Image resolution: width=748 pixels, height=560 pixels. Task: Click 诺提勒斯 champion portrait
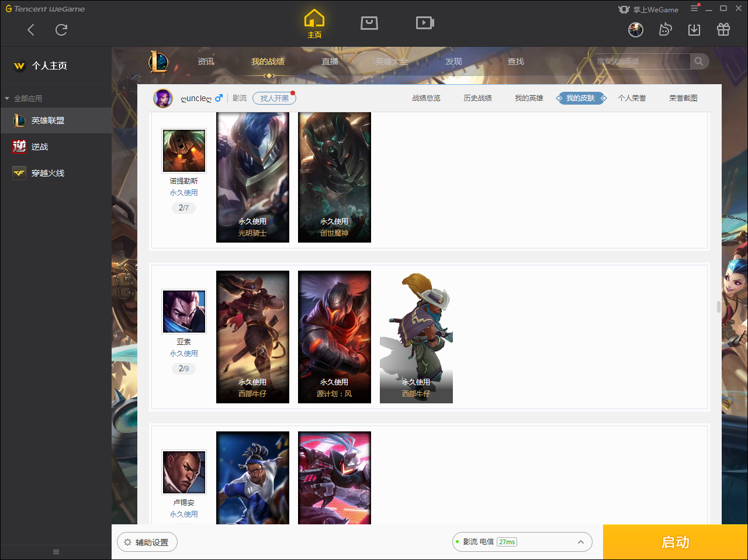click(184, 151)
